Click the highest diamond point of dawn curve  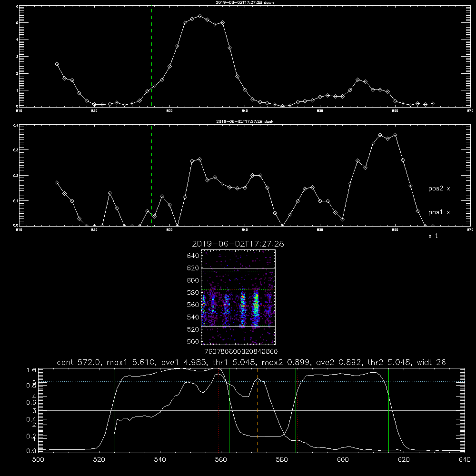coord(199,16)
